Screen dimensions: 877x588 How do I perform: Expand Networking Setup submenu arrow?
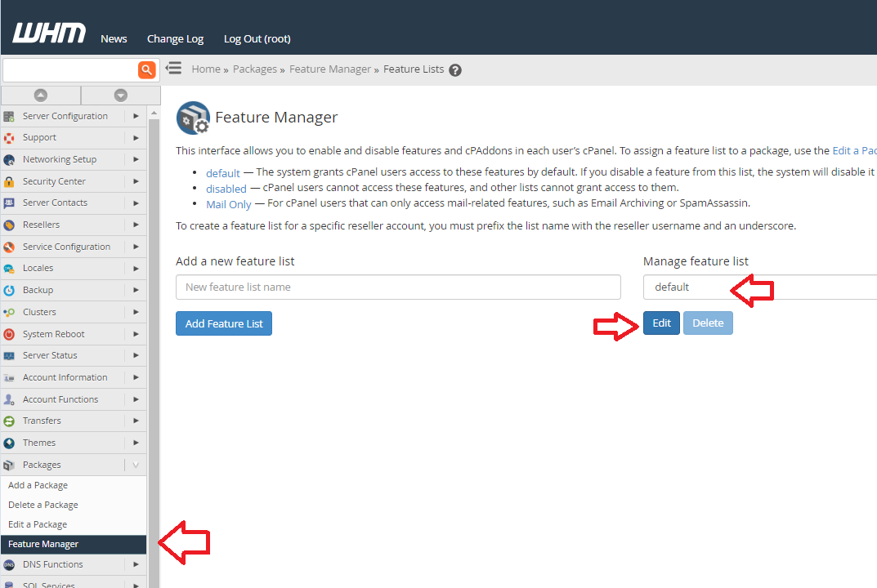136,160
